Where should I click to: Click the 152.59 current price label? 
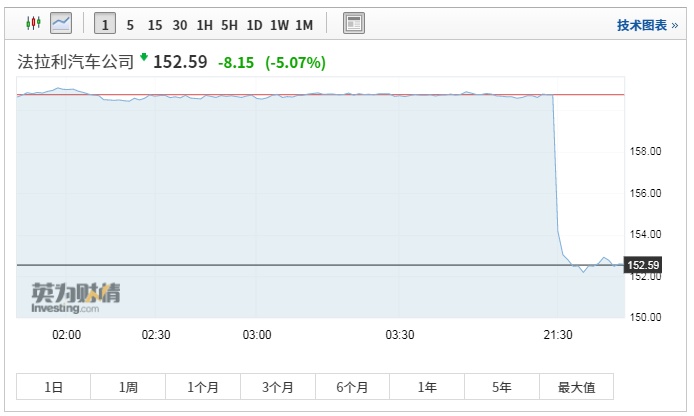pyautogui.click(x=641, y=265)
